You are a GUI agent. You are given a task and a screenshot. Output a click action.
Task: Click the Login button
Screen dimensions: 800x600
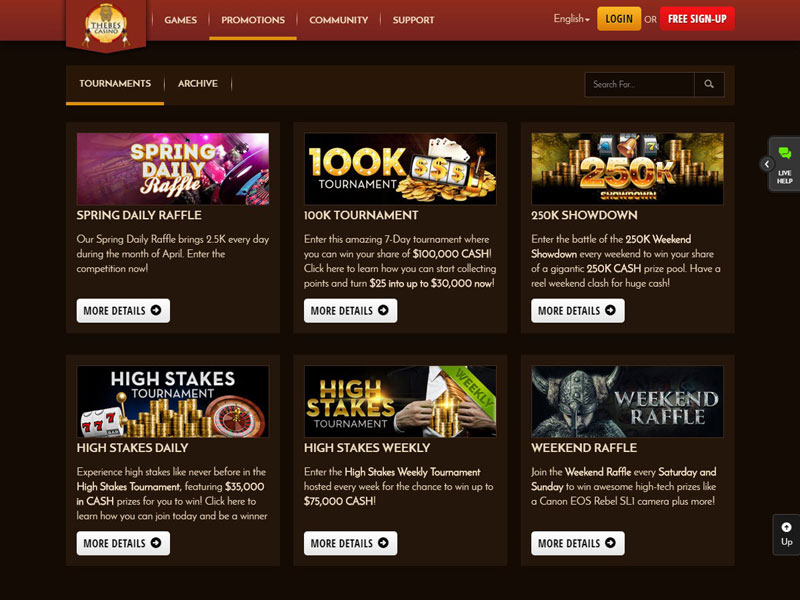[619, 19]
